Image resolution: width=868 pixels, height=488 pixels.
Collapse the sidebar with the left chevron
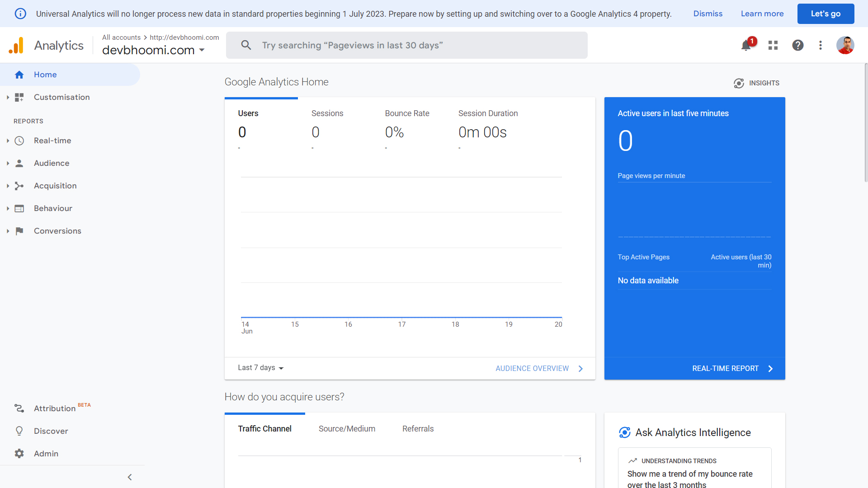[x=130, y=477]
